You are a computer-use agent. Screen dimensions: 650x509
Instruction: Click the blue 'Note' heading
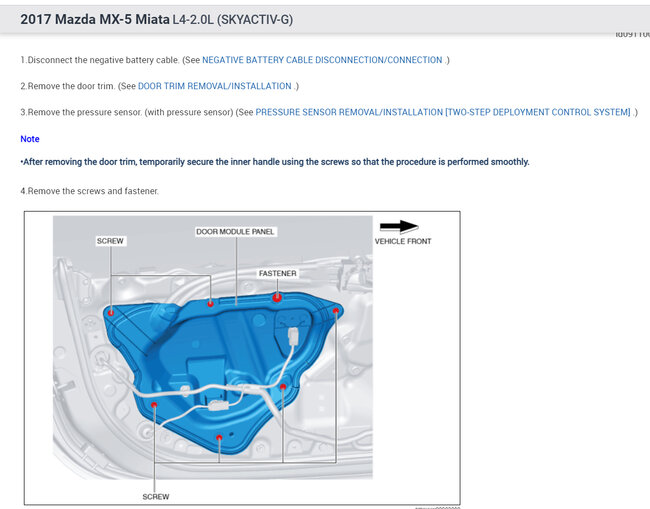[30, 139]
